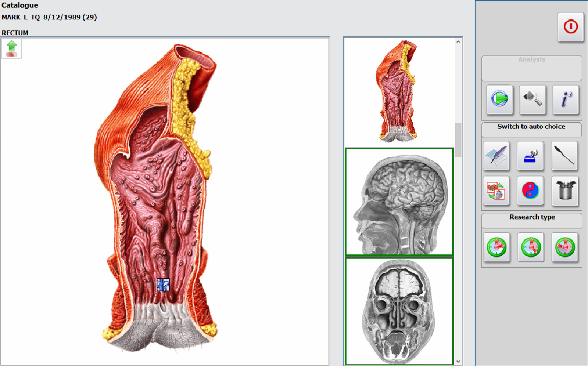Select the coronal skull section thumbnail
The width and height of the screenshot is (588, 366).
pyautogui.click(x=399, y=311)
